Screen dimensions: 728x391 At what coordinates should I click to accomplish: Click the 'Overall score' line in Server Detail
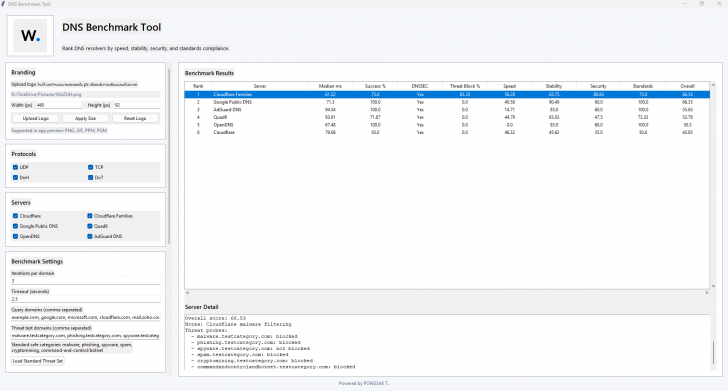coord(215,318)
